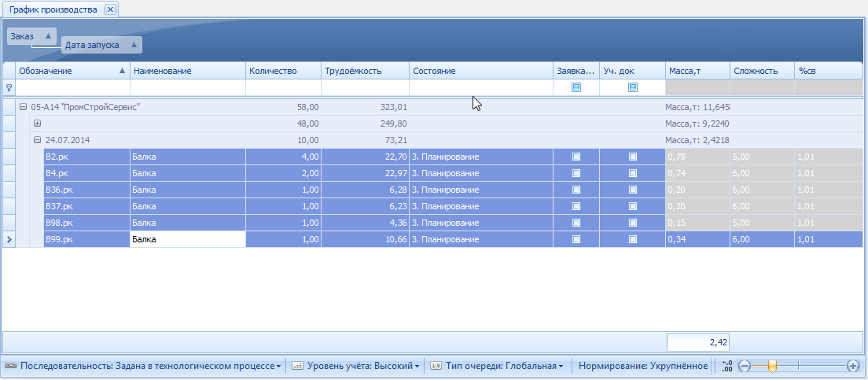The height and width of the screenshot is (380, 868).
Task: Toggle sort arrow on Заказ chip
Action: click(x=48, y=36)
